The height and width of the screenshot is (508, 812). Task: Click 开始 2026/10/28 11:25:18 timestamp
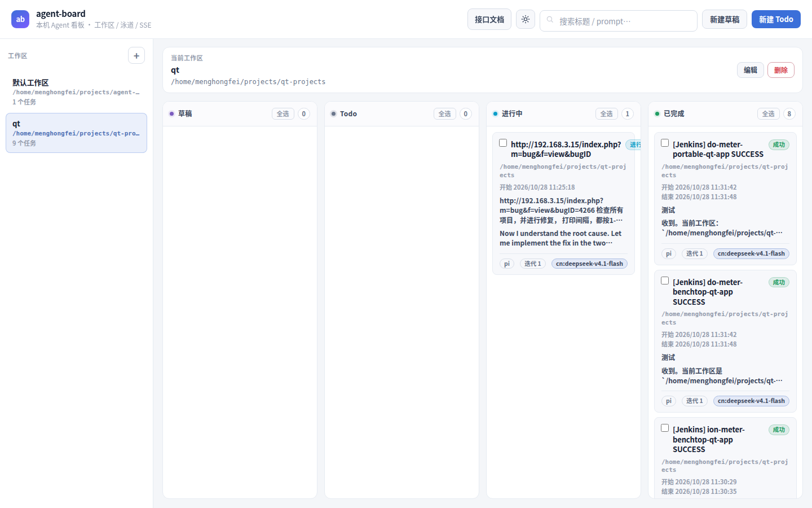[x=537, y=187]
